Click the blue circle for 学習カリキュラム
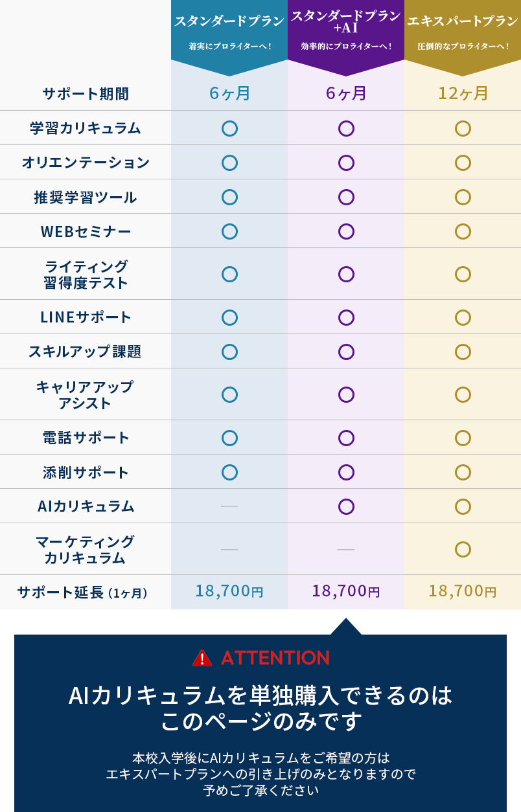 click(x=229, y=128)
